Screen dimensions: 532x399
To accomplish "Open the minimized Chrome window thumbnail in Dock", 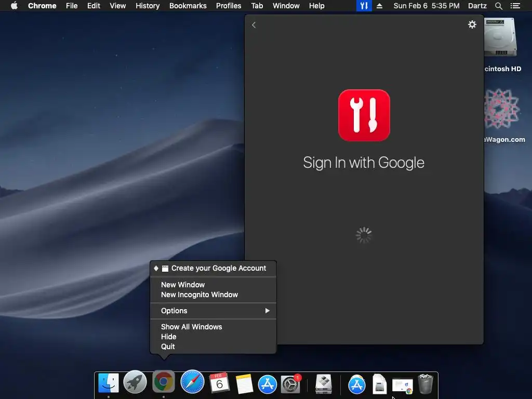I will 403,386.
